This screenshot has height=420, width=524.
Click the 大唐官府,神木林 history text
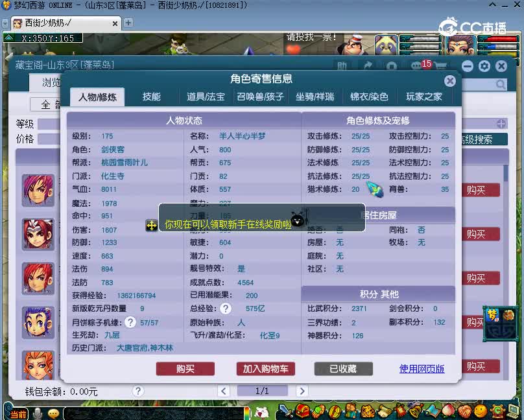145,348
